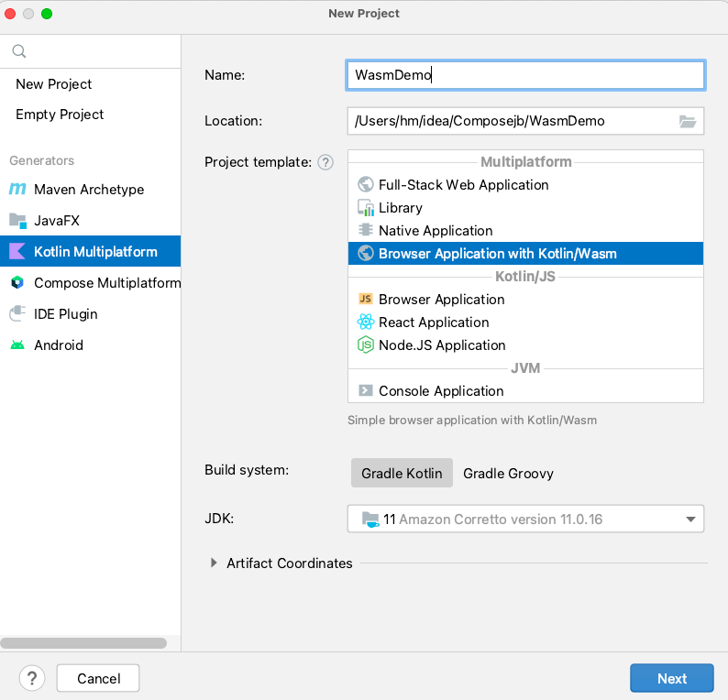Cancel the New Project dialog

tap(98, 679)
